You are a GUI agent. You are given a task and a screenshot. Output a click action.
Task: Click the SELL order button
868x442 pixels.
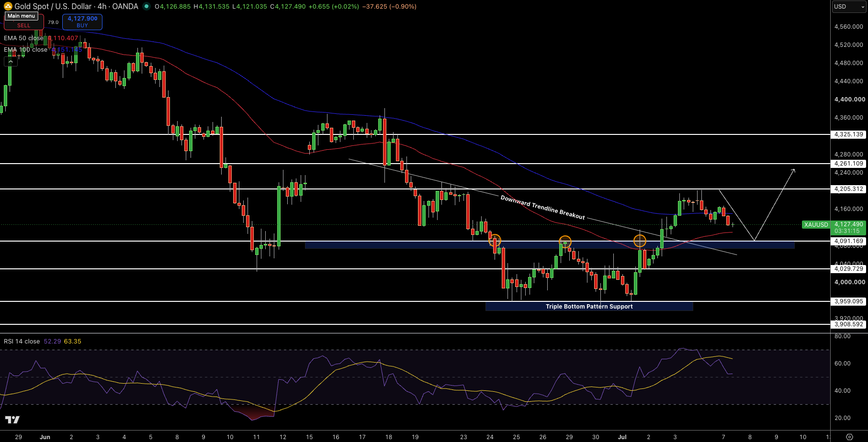tap(24, 22)
